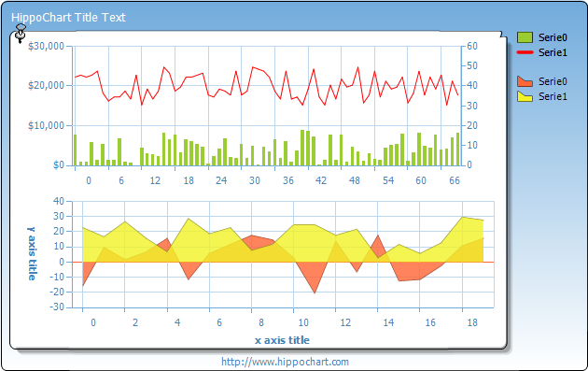
Task: Click the $10,000 left axis label
Action: pyautogui.click(x=46, y=125)
